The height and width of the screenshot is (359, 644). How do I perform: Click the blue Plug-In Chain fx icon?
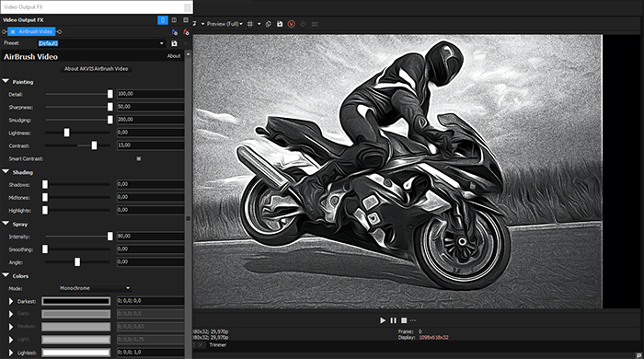click(175, 32)
